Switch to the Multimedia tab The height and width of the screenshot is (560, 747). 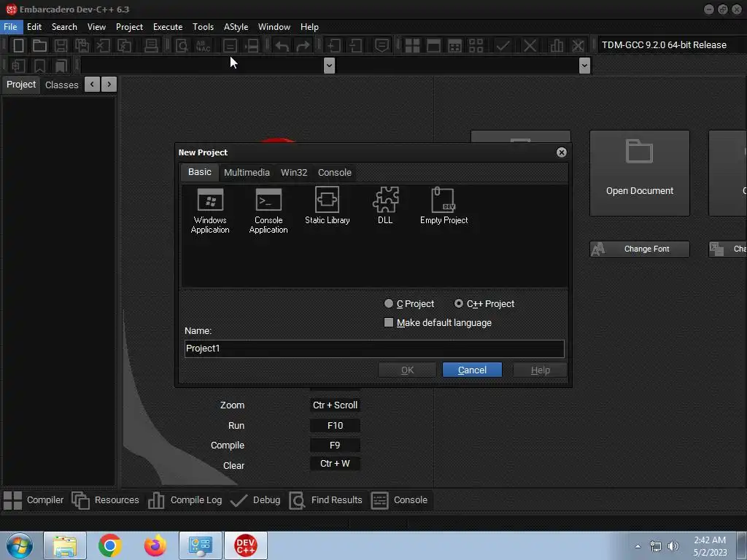(247, 172)
